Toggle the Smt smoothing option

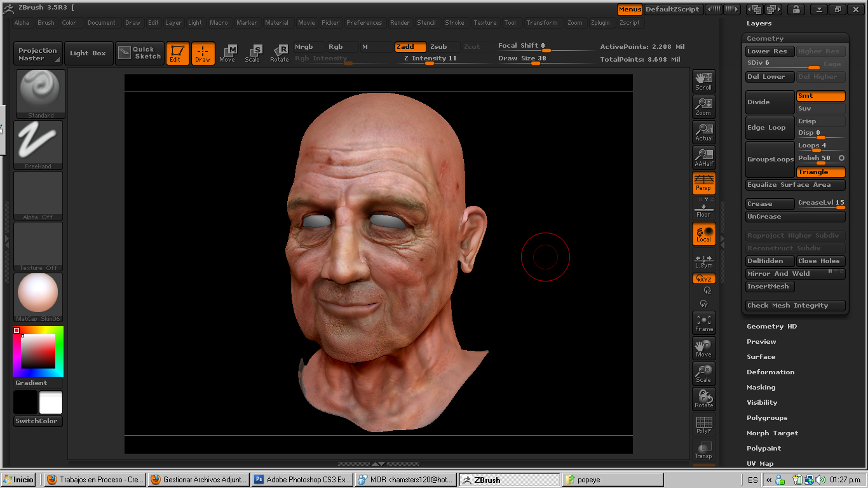[x=820, y=96]
